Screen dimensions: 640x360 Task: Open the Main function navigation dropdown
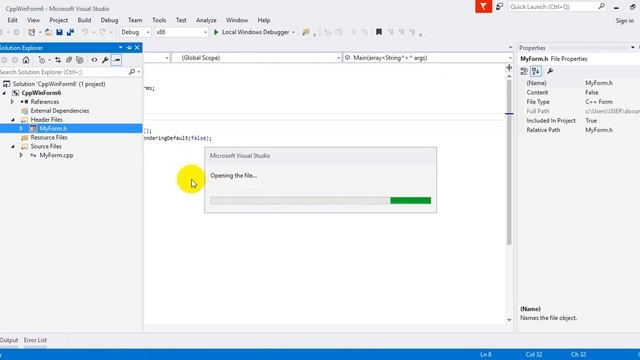[428, 58]
